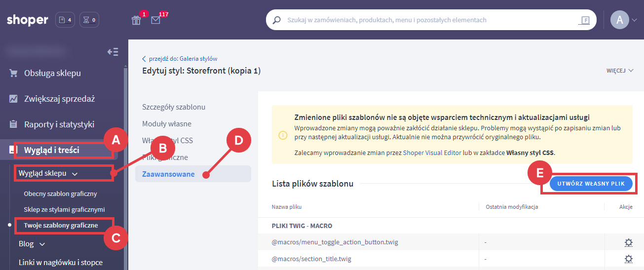Open the gift notifications icon

click(x=136, y=20)
